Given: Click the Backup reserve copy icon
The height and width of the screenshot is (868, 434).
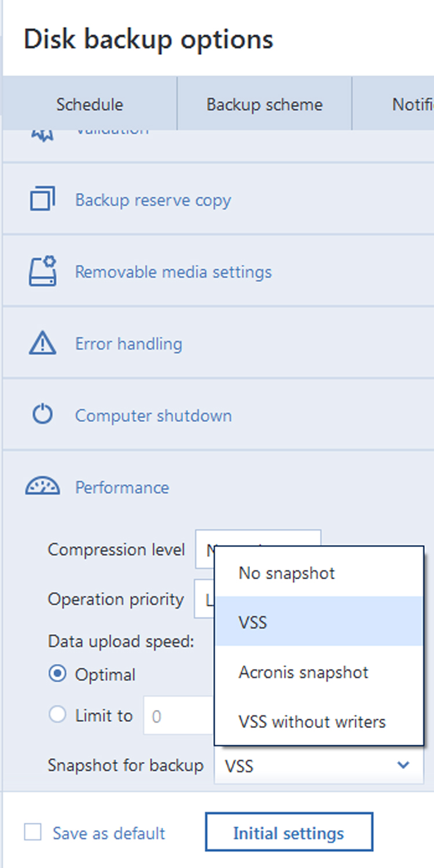Looking at the screenshot, I should 42,199.
